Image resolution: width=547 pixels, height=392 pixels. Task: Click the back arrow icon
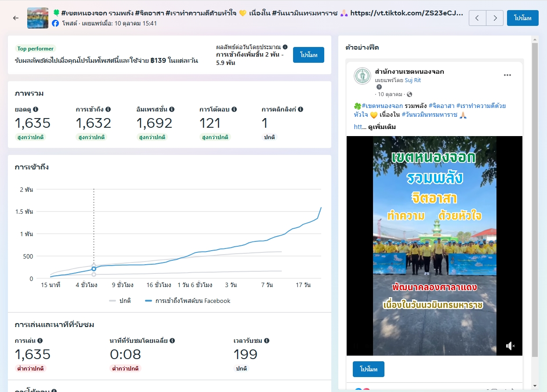pos(16,18)
